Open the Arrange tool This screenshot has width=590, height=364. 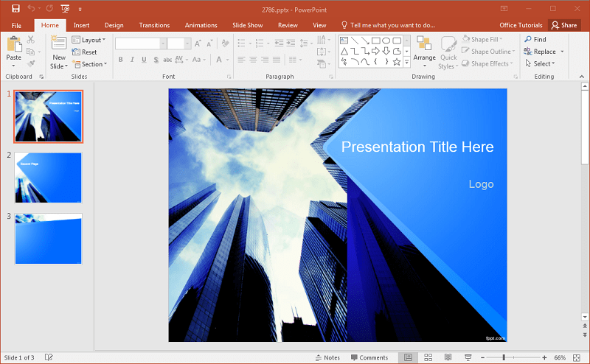[x=424, y=49]
